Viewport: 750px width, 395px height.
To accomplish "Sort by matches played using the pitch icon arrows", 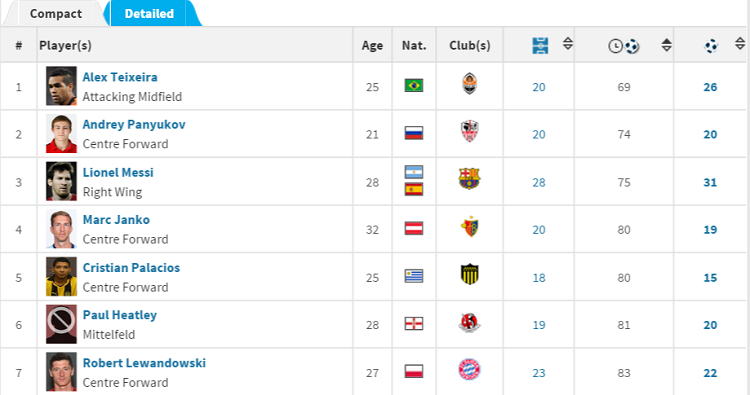I will point(568,44).
